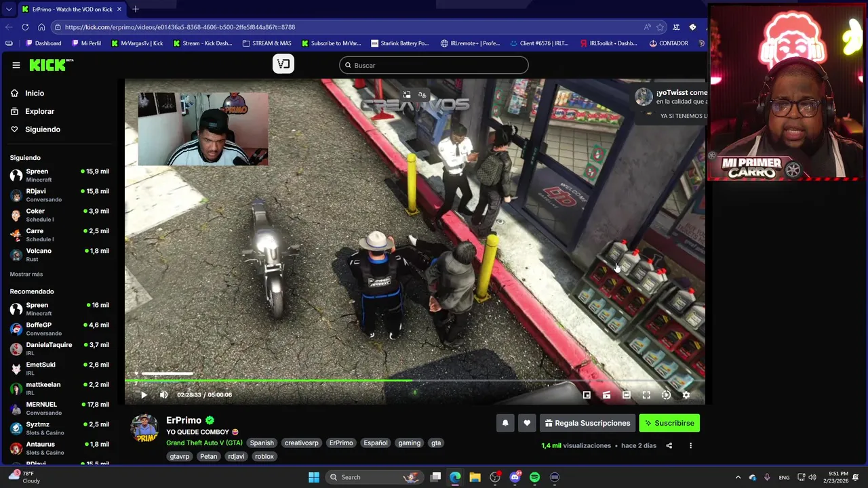Follow ErPrimo with the heart button
868x488 pixels.
pos(527,423)
